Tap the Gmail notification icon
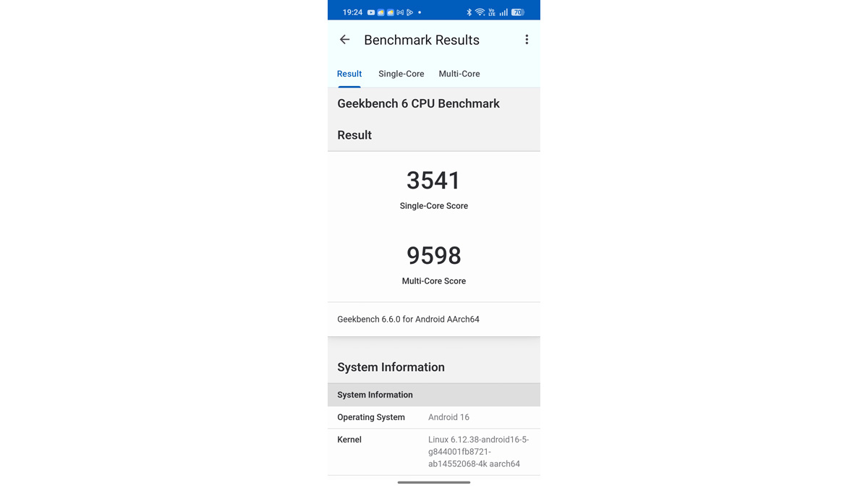The width and height of the screenshot is (868, 488). click(x=400, y=12)
